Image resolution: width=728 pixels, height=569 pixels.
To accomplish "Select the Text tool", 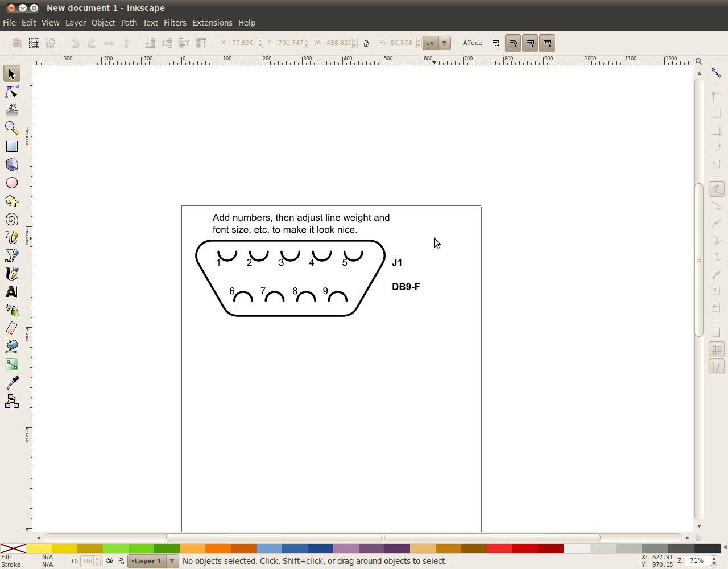I will (11, 291).
